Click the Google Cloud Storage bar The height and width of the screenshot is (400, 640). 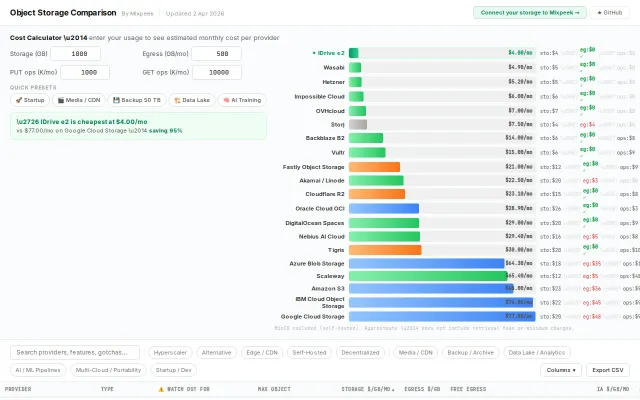[442, 316]
